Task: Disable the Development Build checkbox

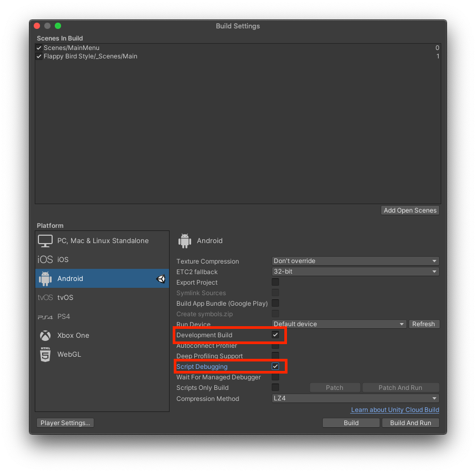Action: pos(275,335)
